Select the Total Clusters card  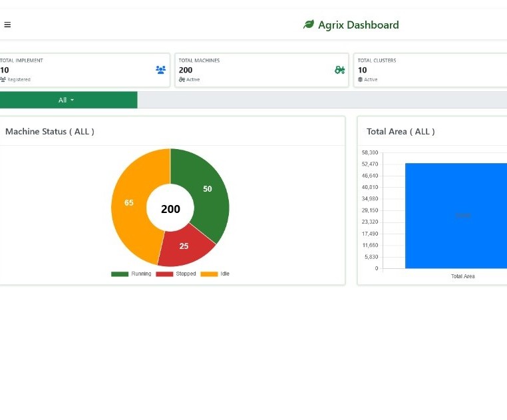click(430, 70)
